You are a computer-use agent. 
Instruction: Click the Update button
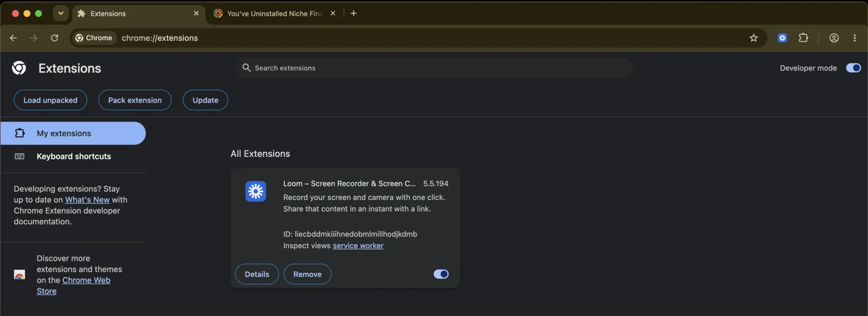pos(206,100)
